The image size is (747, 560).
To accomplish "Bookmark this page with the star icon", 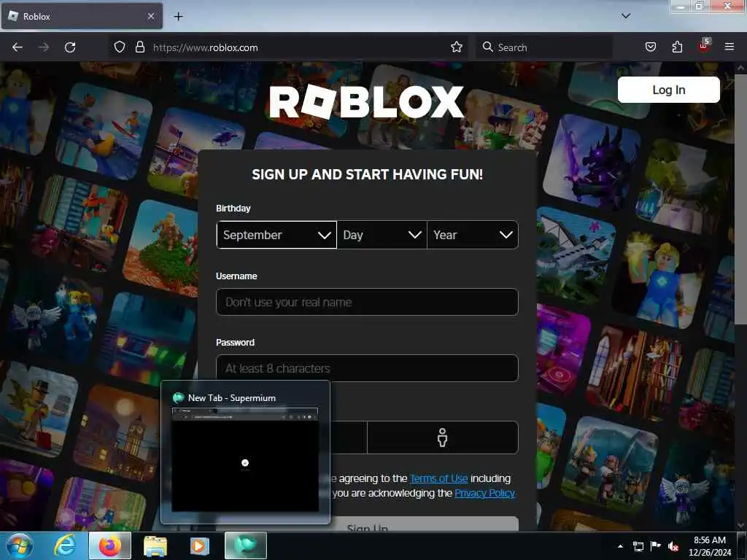I will (457, 47).
